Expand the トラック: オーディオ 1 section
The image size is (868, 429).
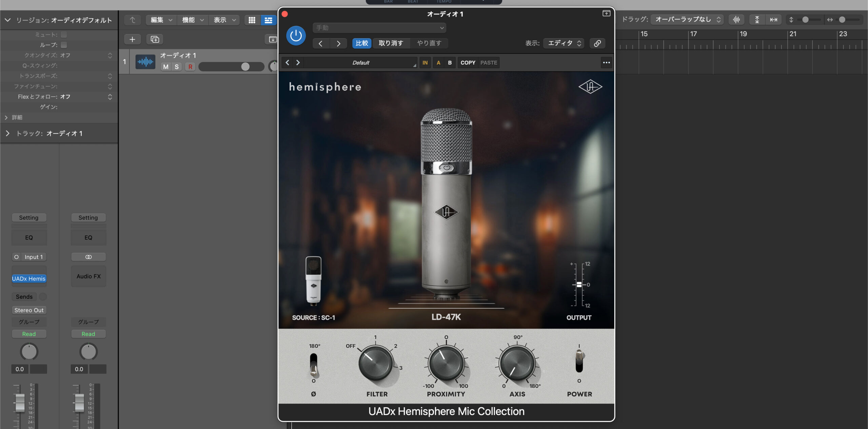(7, 134)
